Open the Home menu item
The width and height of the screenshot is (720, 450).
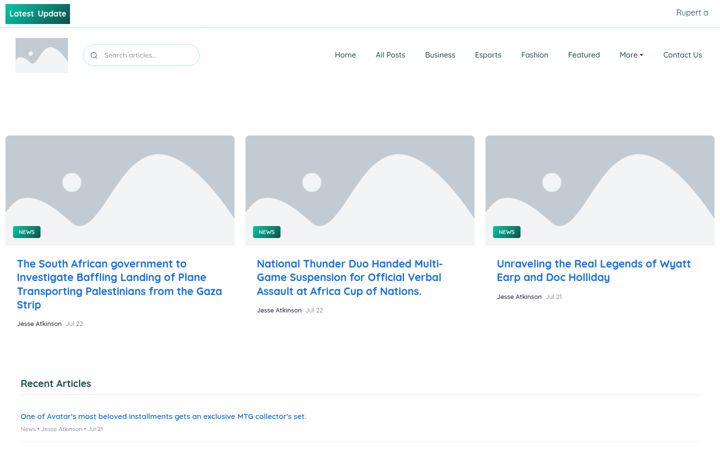345,55
